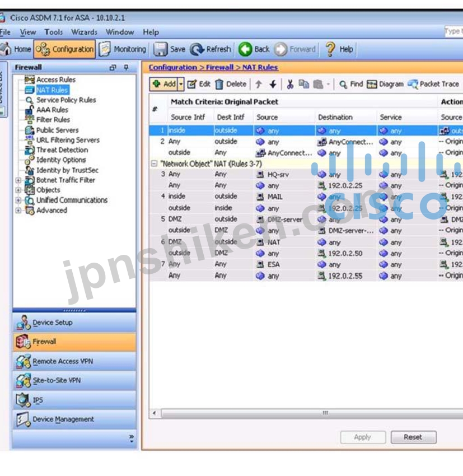Screen dimensions: 463x476
Task: Add a new NAT rule
Action: 163,84
